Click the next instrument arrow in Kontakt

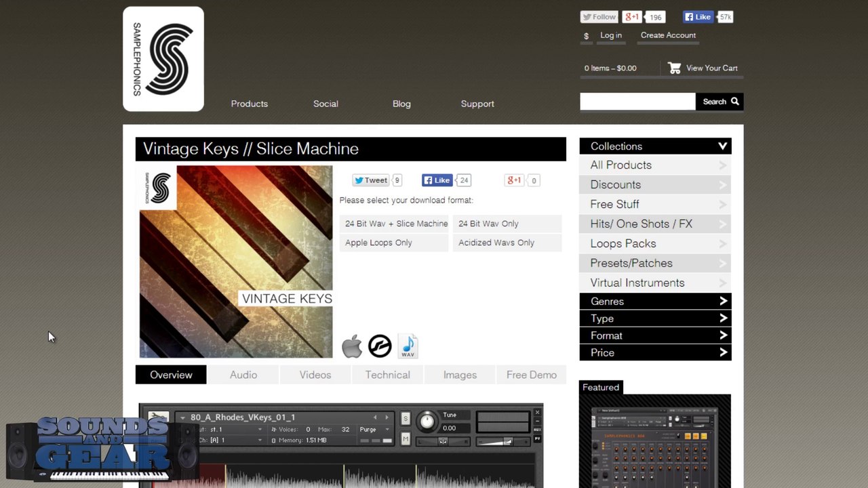(387, 418)
